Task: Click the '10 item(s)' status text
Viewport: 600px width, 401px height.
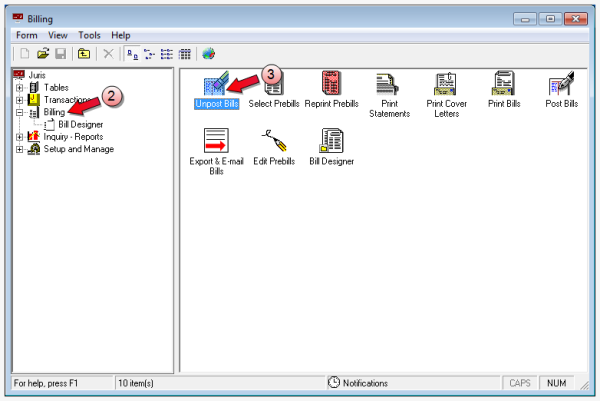Action: pyautogui.click(x=136, y=383)
